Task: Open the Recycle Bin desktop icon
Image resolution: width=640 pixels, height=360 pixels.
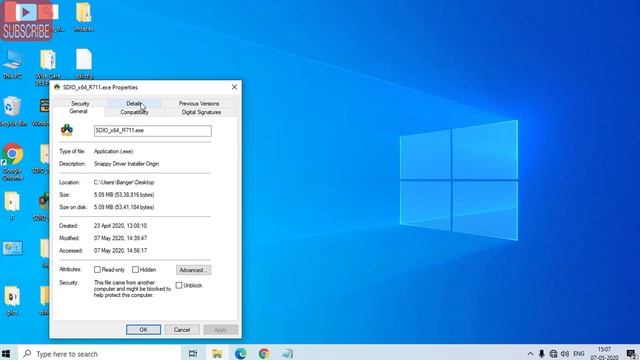Action: point(12,111)
